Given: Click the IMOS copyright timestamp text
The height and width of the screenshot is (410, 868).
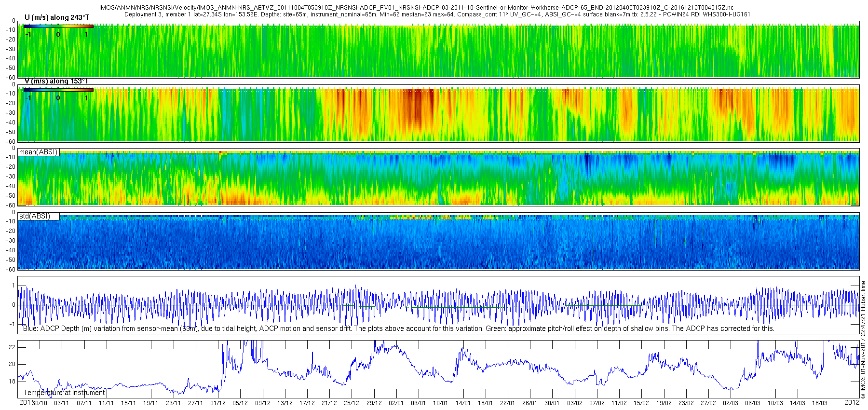Looking at the screenshot, I should 863,340.
